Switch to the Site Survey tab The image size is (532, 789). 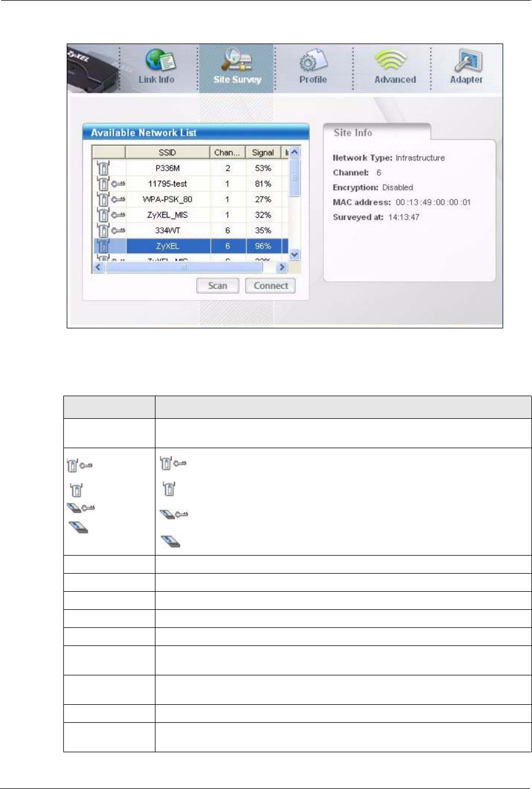pyautogui.click(x=237, y=68)
